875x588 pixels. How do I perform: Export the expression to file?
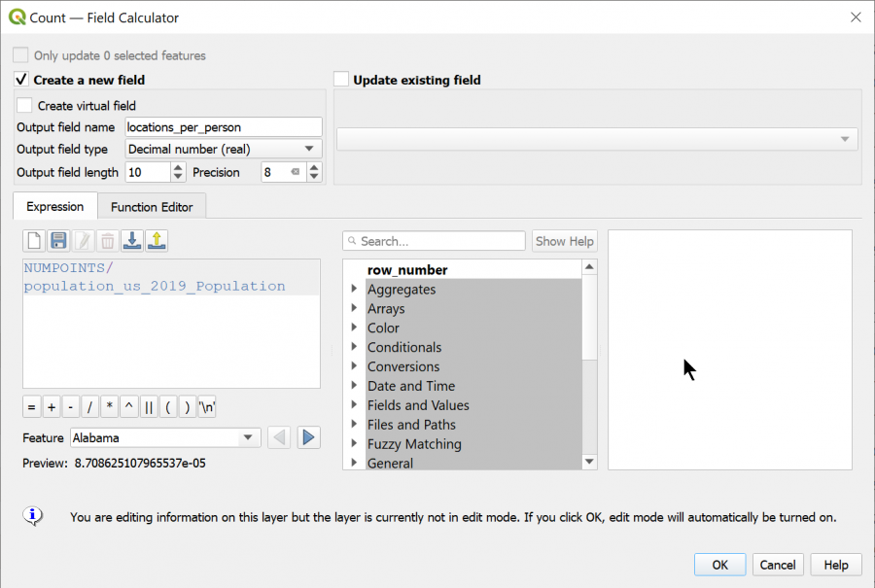pyautogui.click(x=157, y=240)
